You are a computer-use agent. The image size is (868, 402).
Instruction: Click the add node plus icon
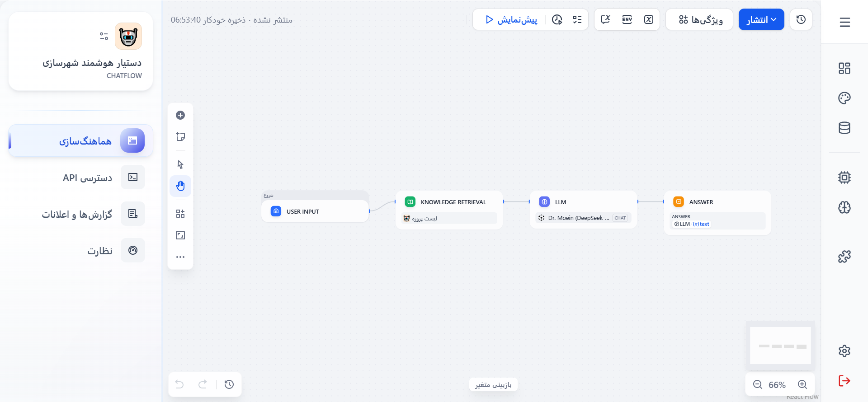click(180, 115)
